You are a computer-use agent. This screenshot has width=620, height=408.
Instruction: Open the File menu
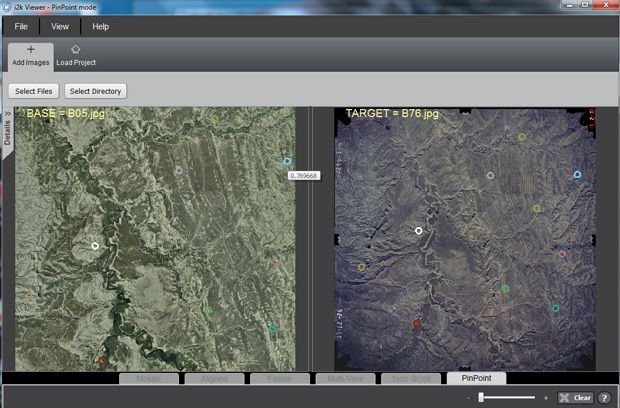21,26
